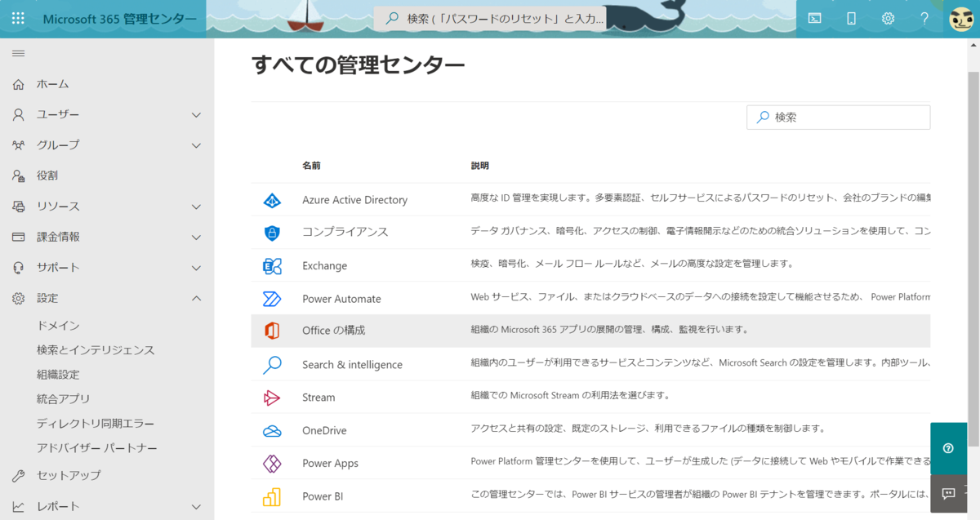Click the 役割 icon in sidebar
The width and height of the screenshot is (980, 520).
click(x=19, y=176)
